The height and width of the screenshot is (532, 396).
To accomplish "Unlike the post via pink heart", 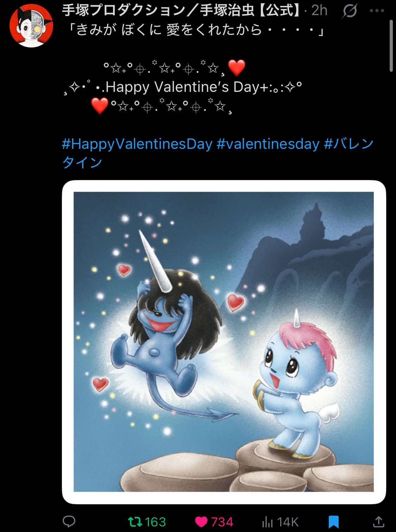I will click(201, 521).
